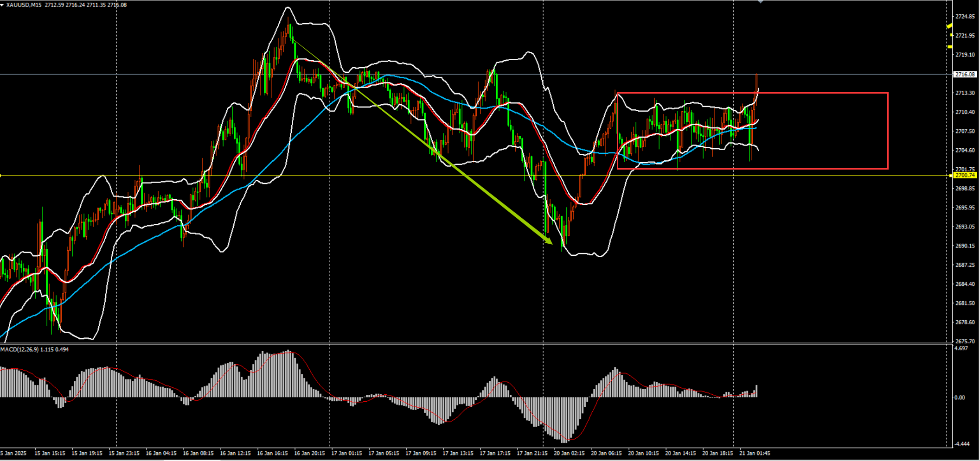Viewport: 980px width, 461px height.
Task: Click time label 15 Jan 23:15
Action: 124,453
